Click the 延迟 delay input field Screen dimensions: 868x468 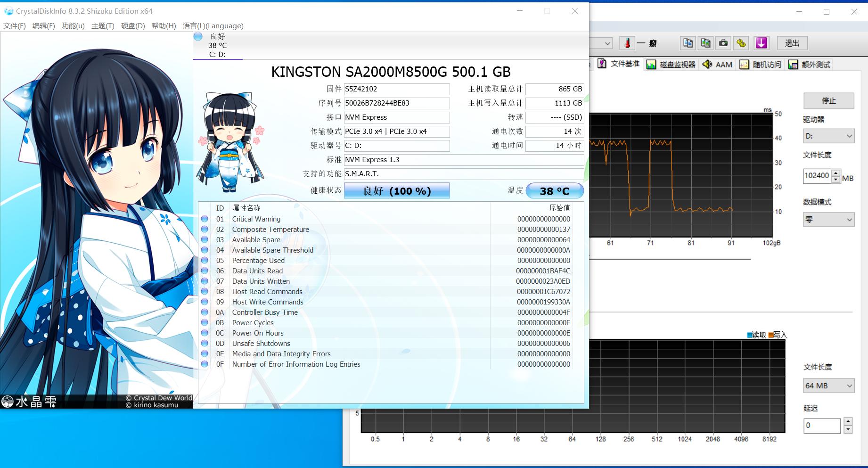pos(821,425)
